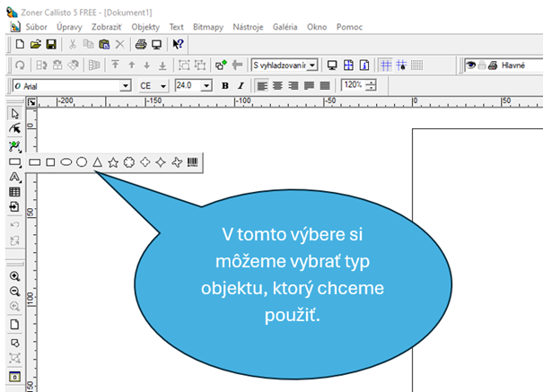
Task: Open the Arial font dropdown
Action: point(125,85)
